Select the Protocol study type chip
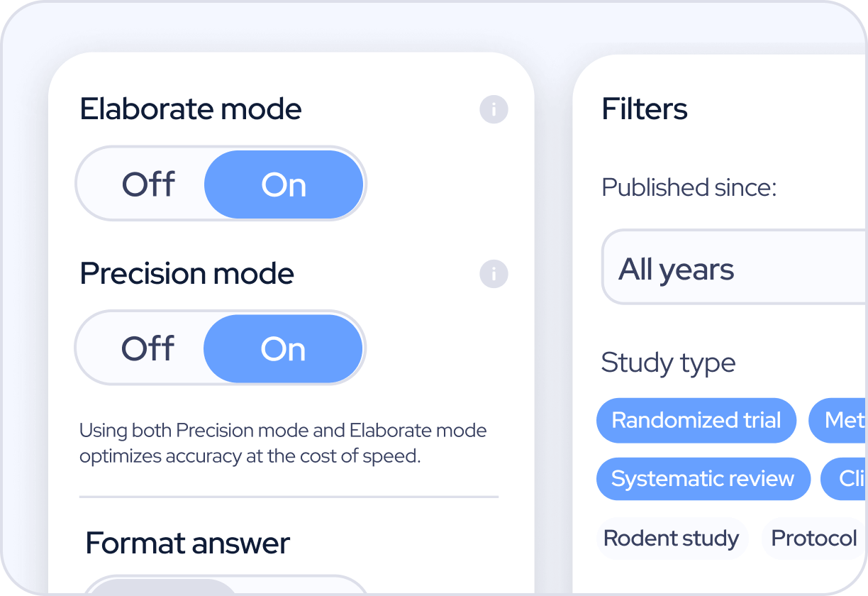Viewport: 868px width, 596px height. [813, 539]
